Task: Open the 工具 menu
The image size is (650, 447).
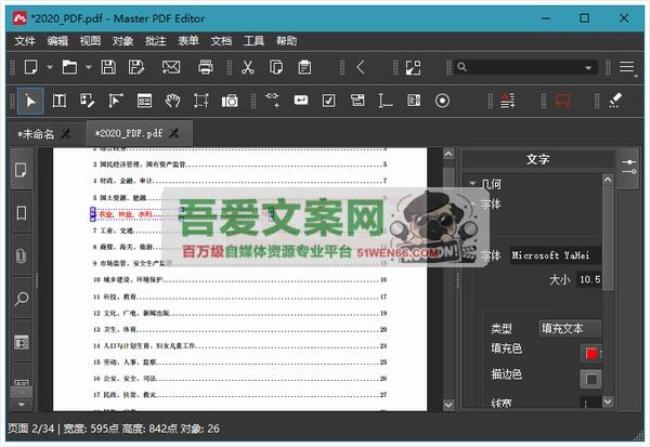Action: click(254, 41)
